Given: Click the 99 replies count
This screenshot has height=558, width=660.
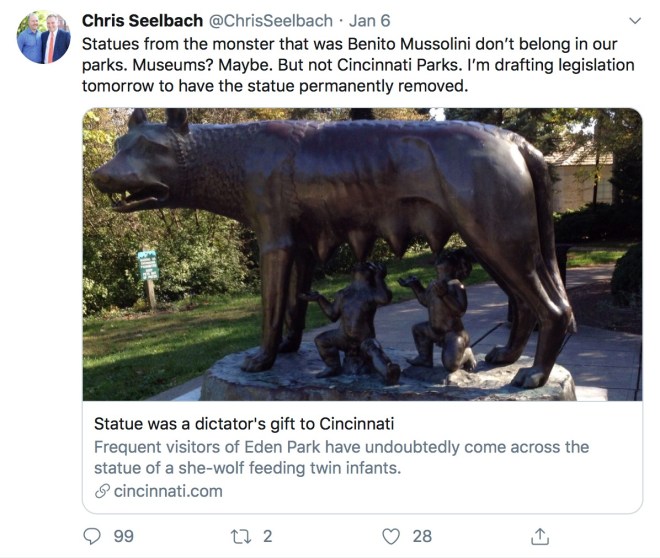Looking at the screenshot, I should (x=123, y=536).
